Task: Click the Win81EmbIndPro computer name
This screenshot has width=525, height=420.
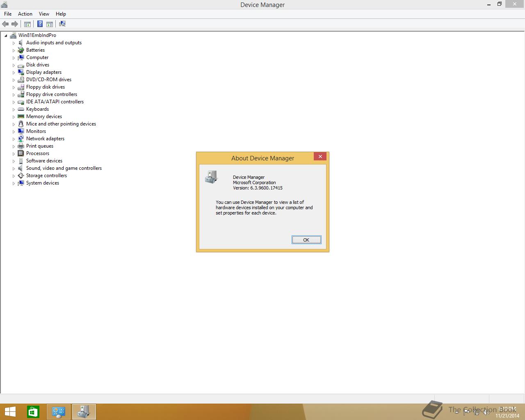Action: tap(37, 35)
